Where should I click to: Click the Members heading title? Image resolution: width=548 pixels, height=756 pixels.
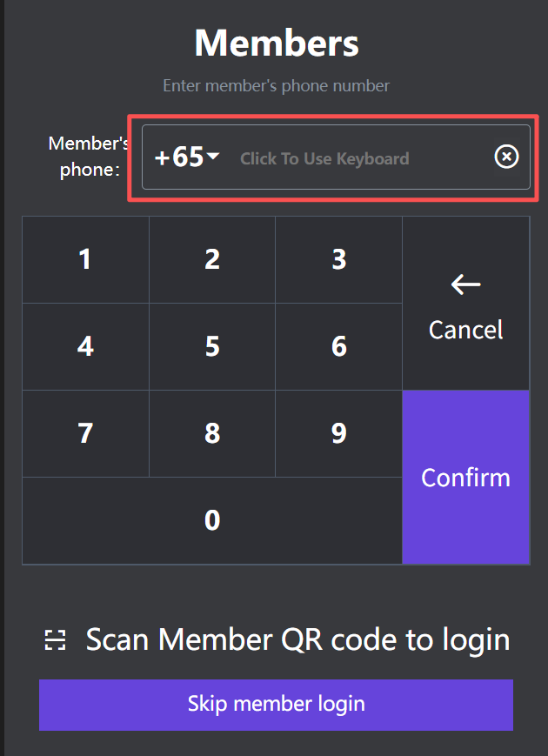276,43
